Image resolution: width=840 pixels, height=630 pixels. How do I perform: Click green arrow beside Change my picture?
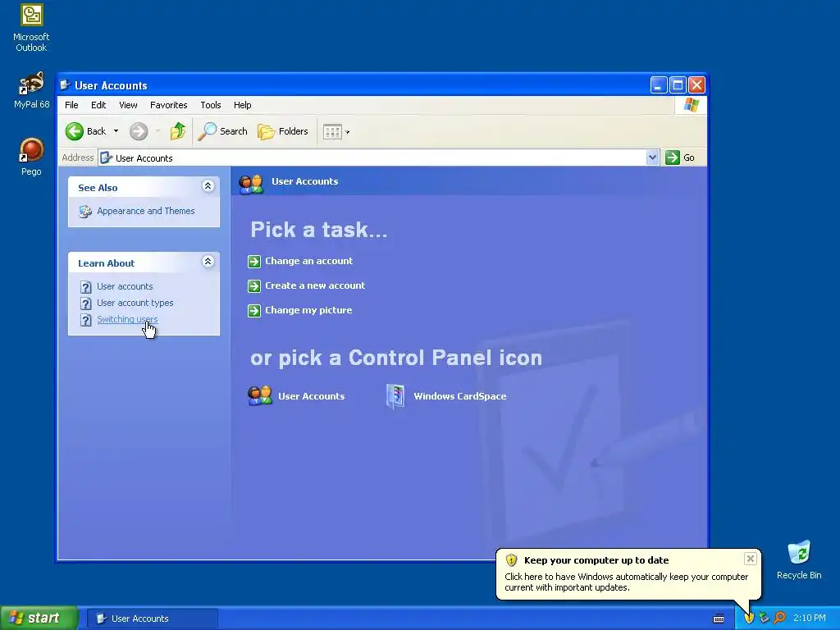pyautogui.click(x=254, y=311)
